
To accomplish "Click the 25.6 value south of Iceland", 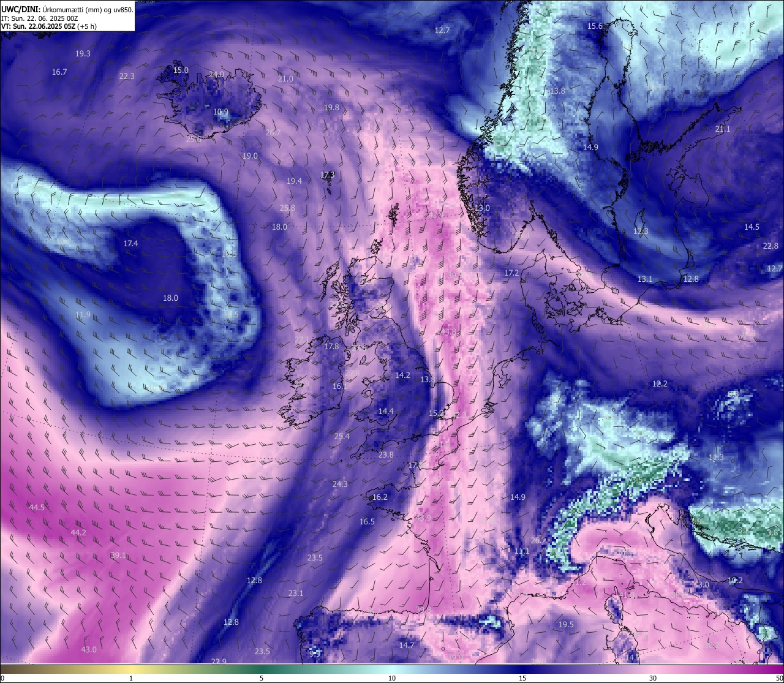I will coord(194,140).
